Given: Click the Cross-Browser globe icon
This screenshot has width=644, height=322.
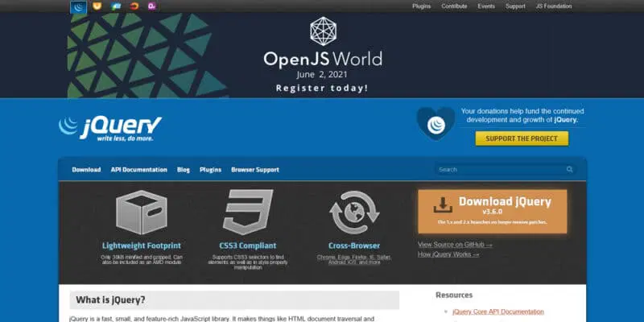Looking at the screenshot, I should click(x=354, y=213).
